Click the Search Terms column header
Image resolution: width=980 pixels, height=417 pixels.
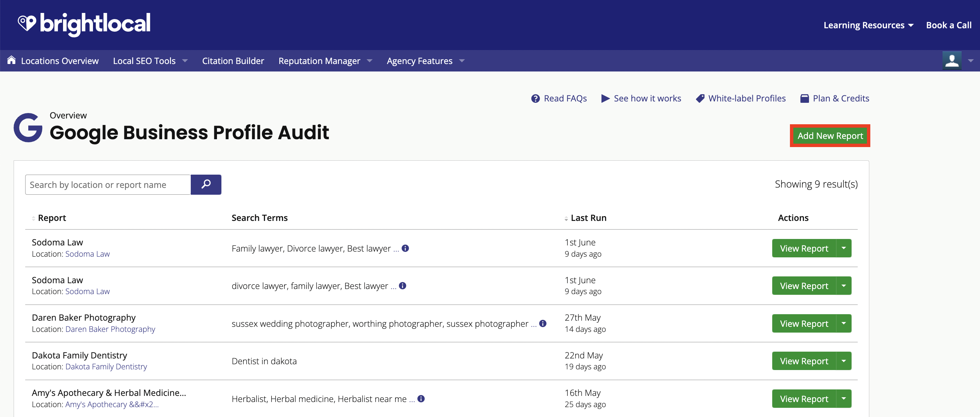pyautogui.click(x=260, y=218)
